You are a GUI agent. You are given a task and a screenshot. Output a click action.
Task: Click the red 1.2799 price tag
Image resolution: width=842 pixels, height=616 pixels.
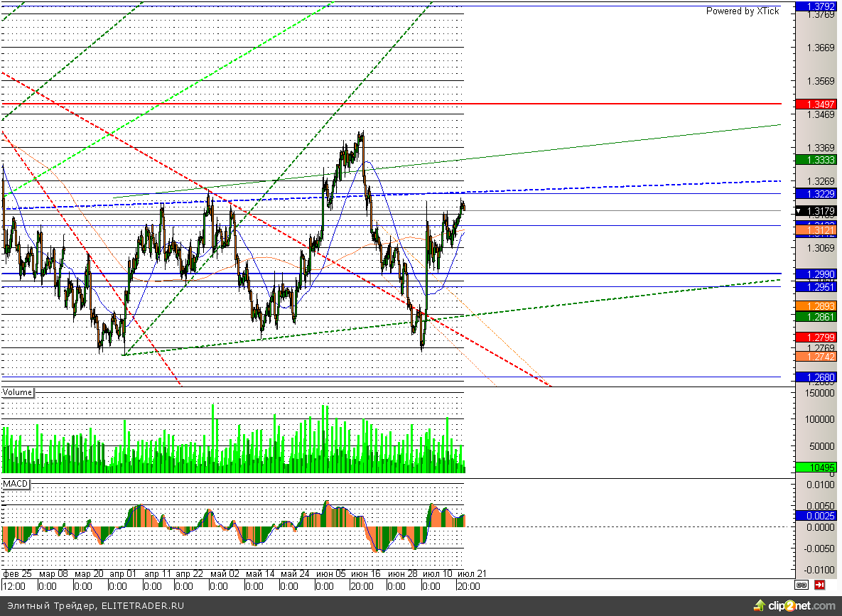(816, 337)
